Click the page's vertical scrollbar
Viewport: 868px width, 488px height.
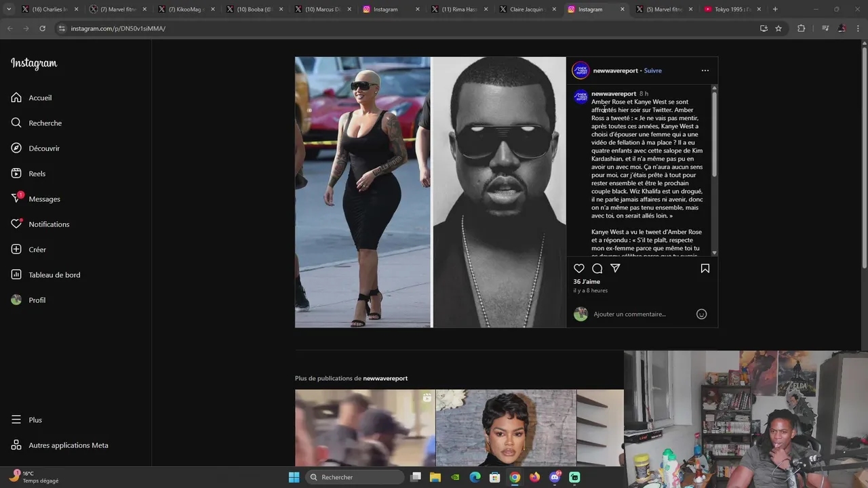click(864, 159)
